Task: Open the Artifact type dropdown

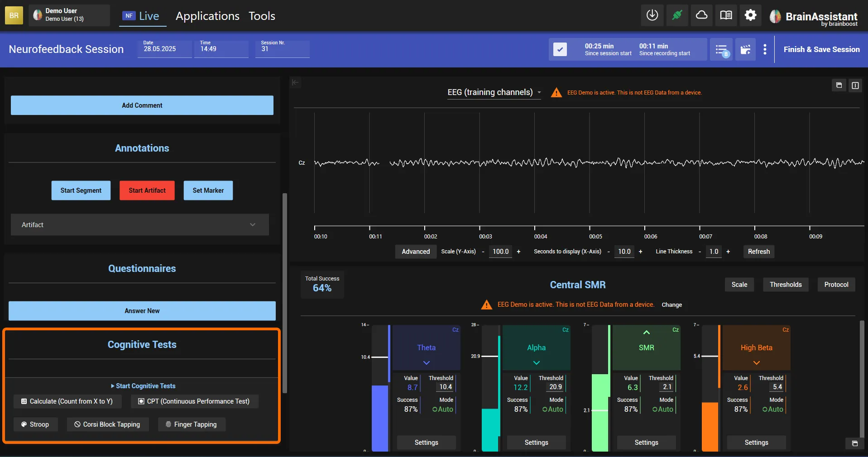Action: (x=140, y=225)
